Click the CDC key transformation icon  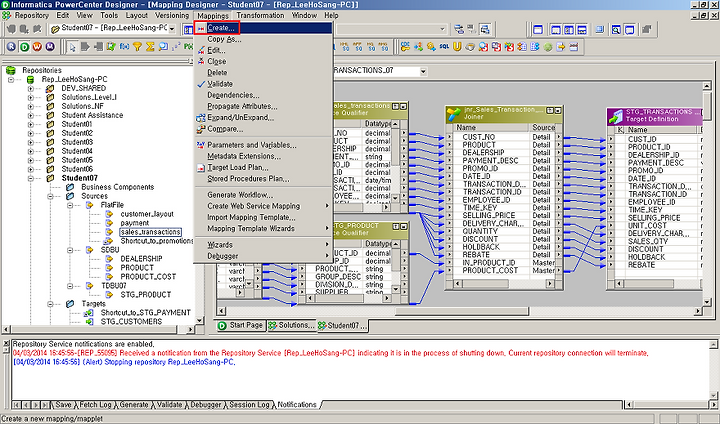click(x=405, y=47)
